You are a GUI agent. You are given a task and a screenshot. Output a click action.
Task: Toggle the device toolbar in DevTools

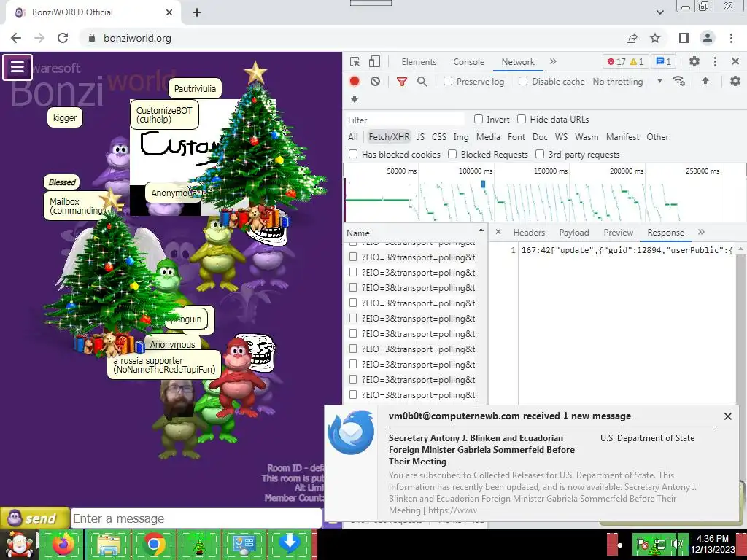tap(374, 61)
